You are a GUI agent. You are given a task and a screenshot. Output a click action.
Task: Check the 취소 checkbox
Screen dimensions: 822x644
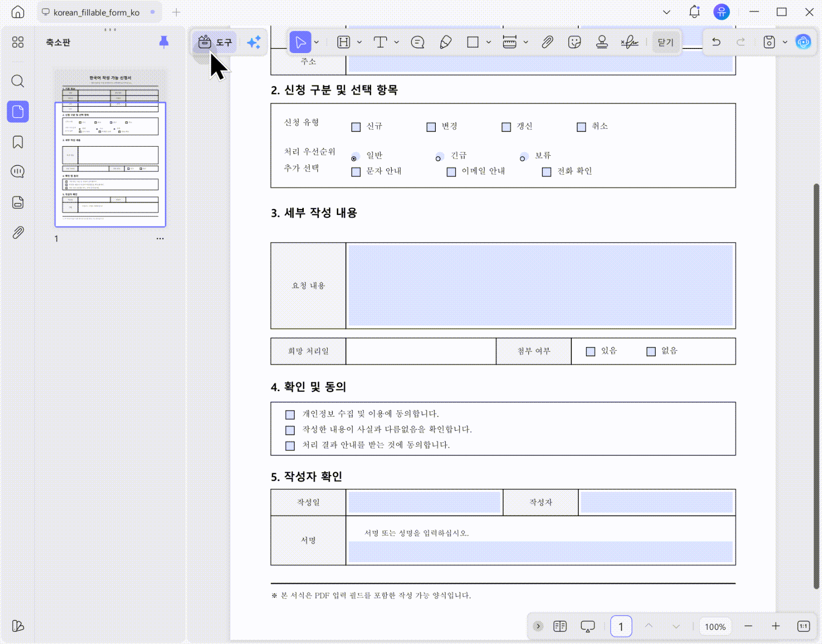coord(581,127)
